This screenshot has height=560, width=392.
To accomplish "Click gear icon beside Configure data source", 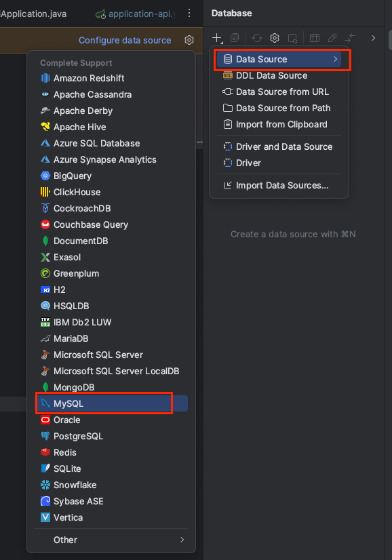I will point(189,40).
